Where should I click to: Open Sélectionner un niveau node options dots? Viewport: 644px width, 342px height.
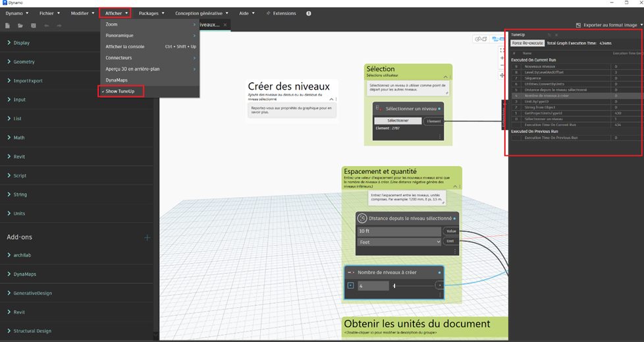click(439, 136)
